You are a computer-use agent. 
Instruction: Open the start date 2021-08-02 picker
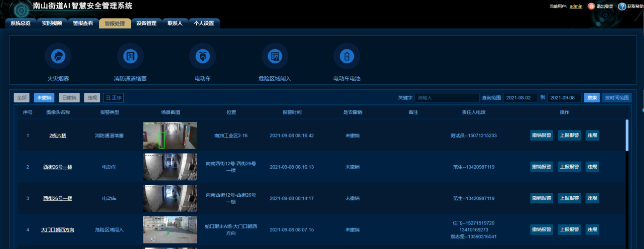tap(521, 98)
